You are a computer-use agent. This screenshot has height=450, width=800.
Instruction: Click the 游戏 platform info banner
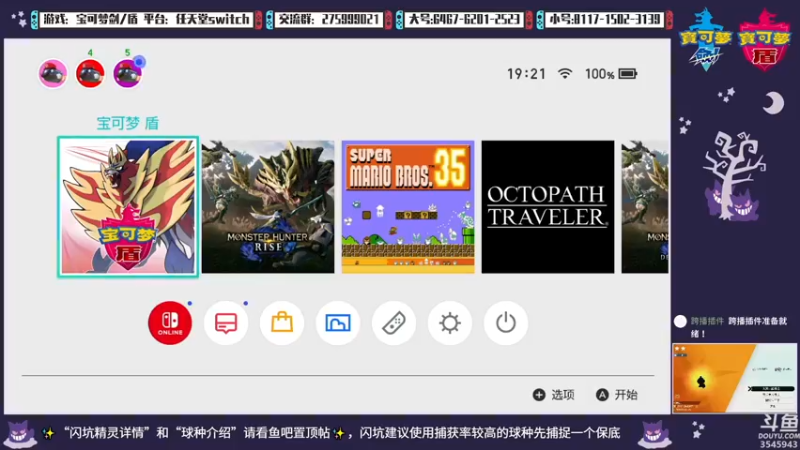[x=146, y=19]
